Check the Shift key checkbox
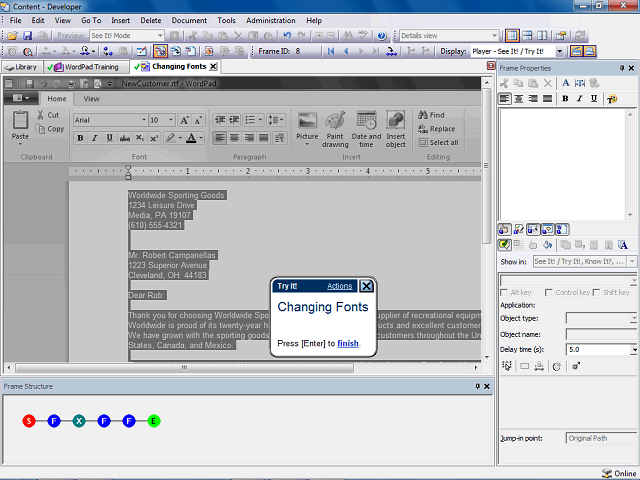This screenshot has height=480, width=640. tap(595, 292)
